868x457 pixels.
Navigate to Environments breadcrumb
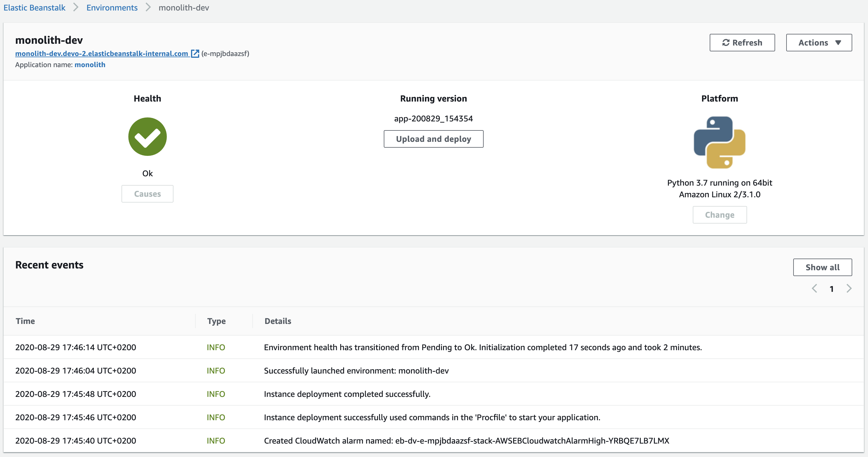(112, 8)
